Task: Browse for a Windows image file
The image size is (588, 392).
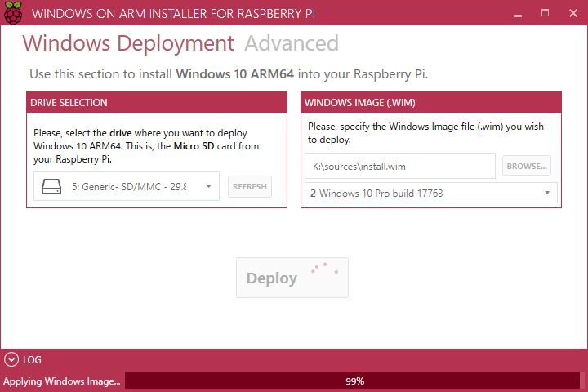Action: point(527,166)
